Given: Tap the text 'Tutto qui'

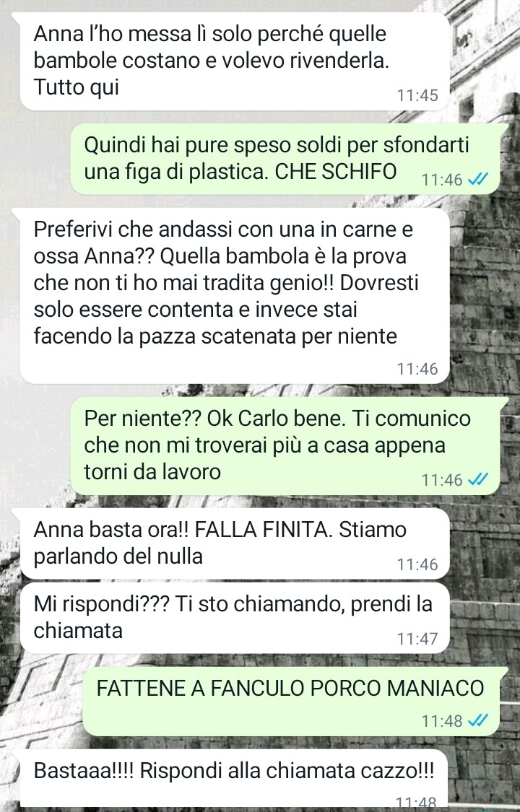Looking at the screenshot, I should (76, 87).
